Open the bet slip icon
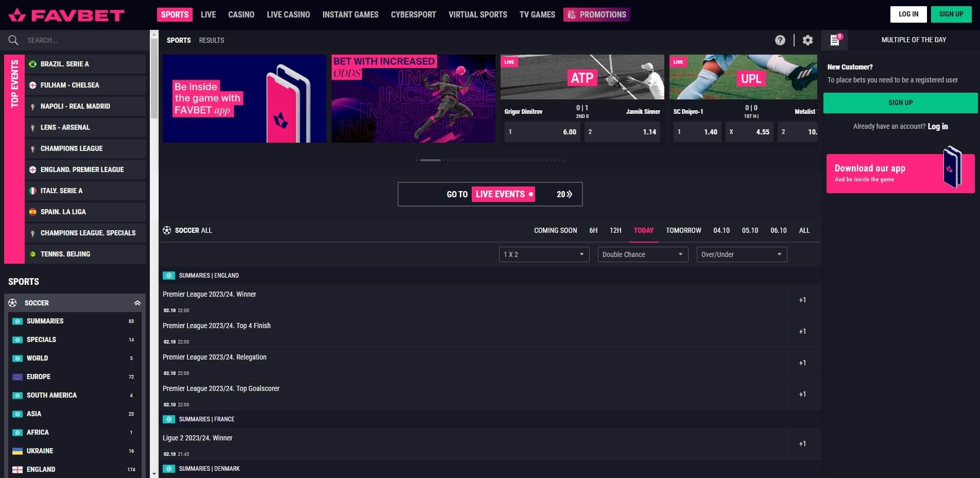The height and width of the screenshot is (478, 980). tap(835, 40)
